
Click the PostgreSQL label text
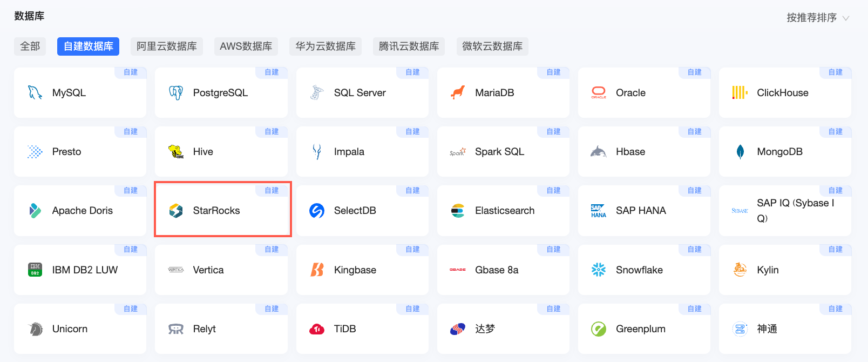[220, 93]
